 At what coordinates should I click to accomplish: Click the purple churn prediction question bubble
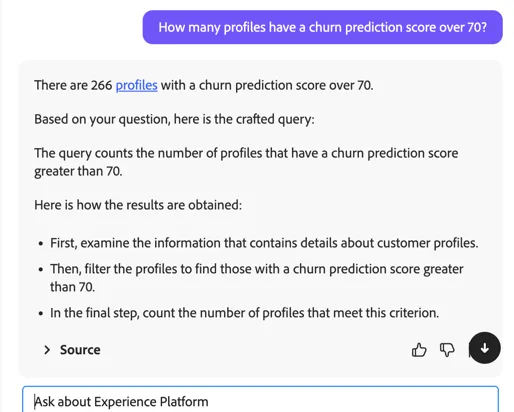(x=322, y=27)
